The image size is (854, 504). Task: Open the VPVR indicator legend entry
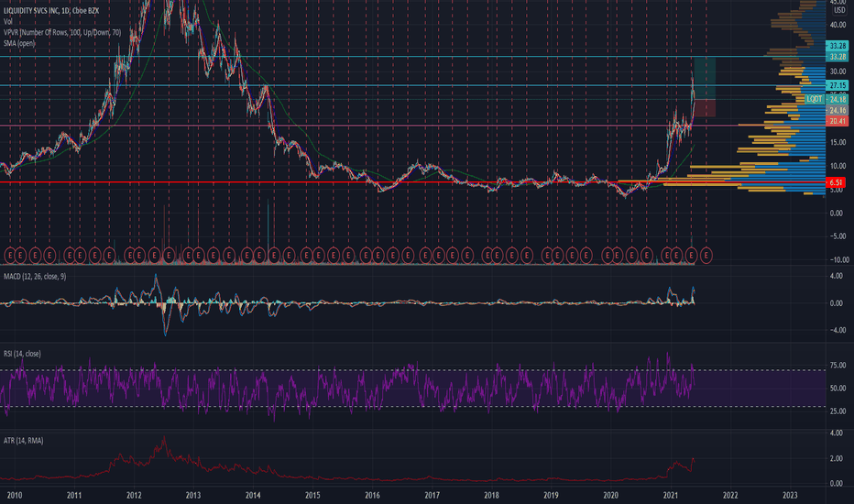[62, 33]
